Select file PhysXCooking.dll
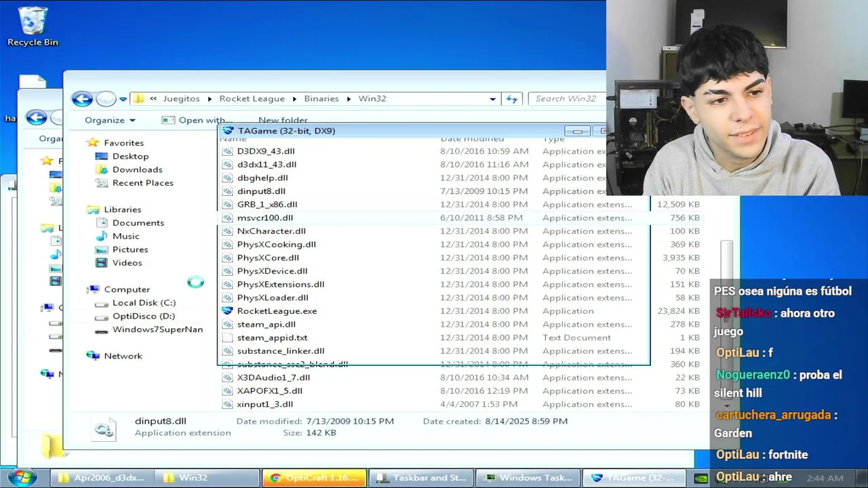The image size is (868, 488). point(276,245)
